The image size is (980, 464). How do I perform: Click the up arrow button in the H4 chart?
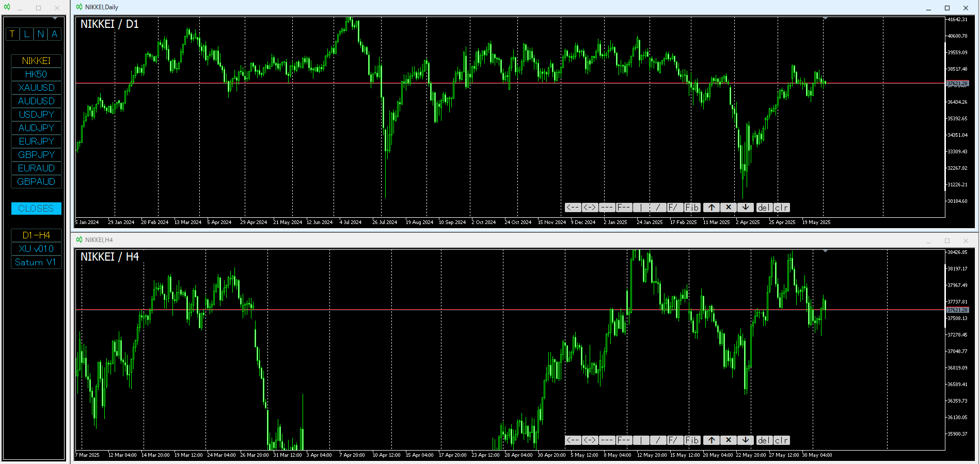[x=712, y=440]
